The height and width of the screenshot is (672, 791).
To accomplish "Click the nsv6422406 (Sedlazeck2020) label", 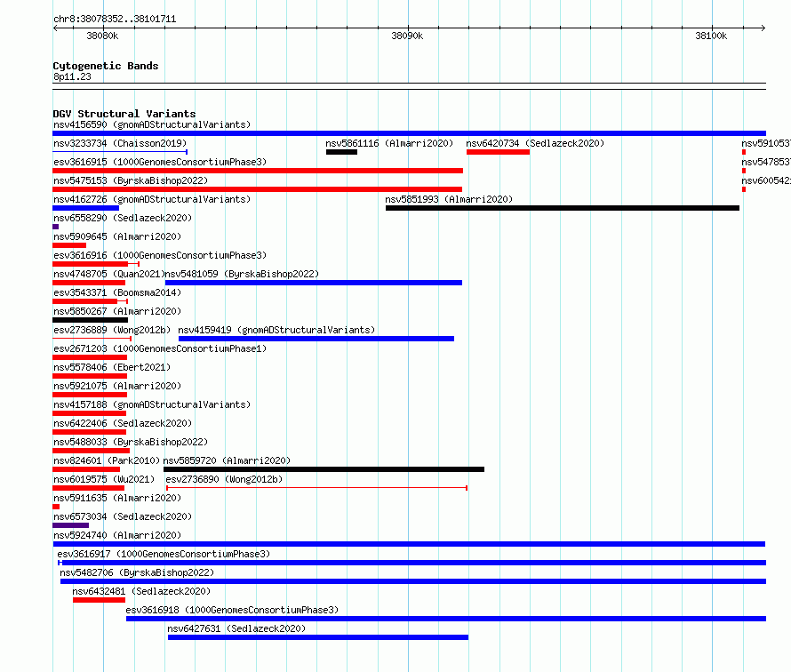I will (123, 423).
